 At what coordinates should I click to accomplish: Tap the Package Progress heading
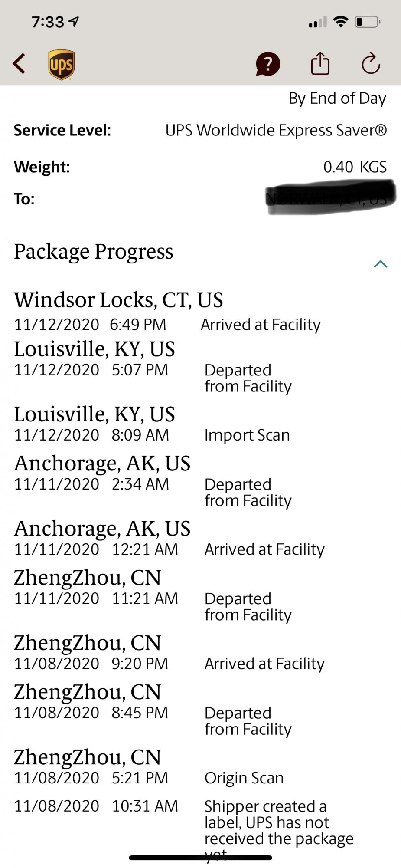[x=94, y=252]
